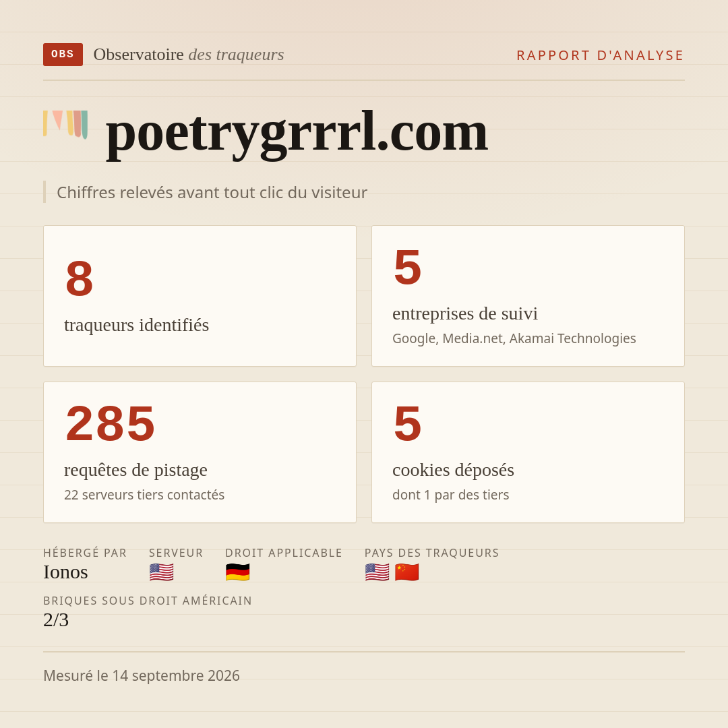Viewport: 728px width, 728px height.
Task: Click the Chinese flag under Pays des traqueurs
Action: tap(406, 572)
